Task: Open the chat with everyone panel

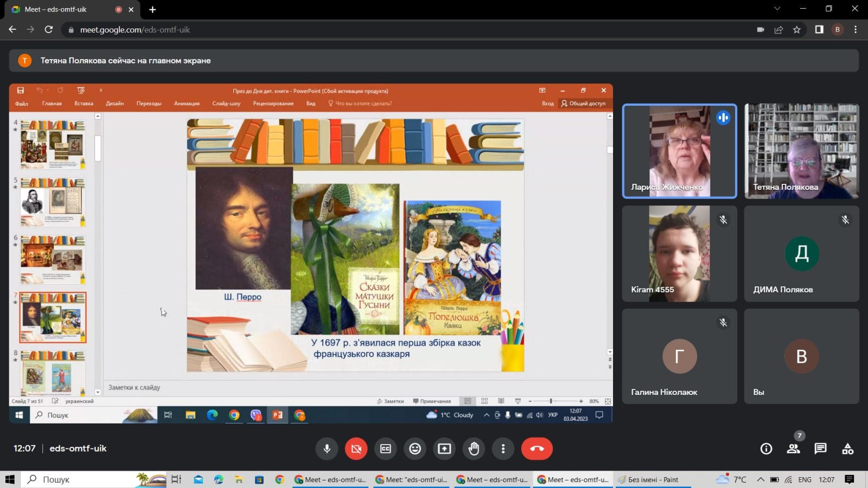Action: tap(820, 448)
